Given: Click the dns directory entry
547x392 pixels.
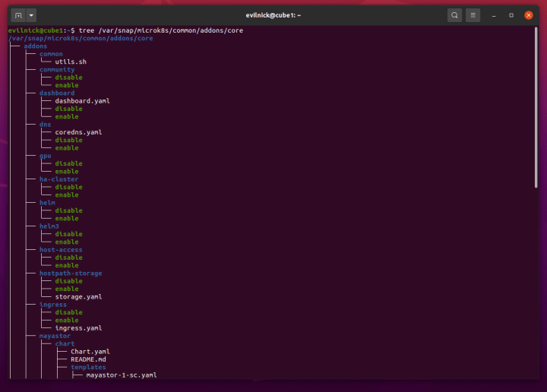Looking at the screenshot, I should [45, 125].
